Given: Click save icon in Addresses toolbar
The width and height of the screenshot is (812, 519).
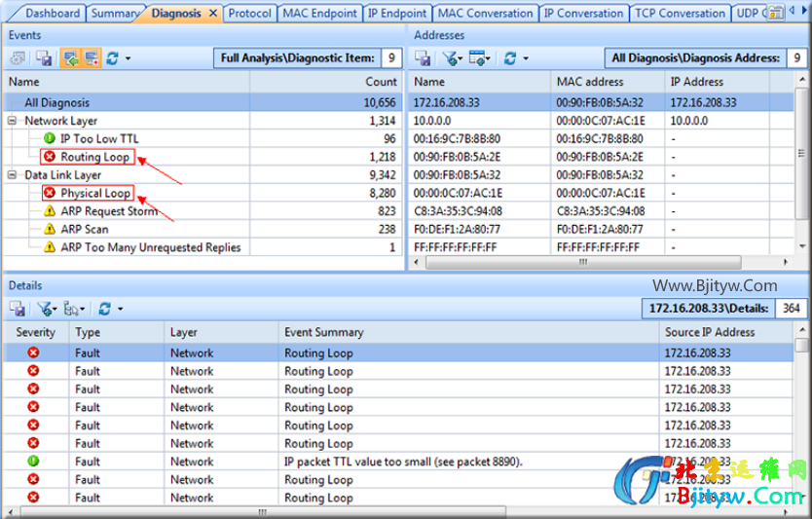Looking at the screenshot, I should (424, 58).
